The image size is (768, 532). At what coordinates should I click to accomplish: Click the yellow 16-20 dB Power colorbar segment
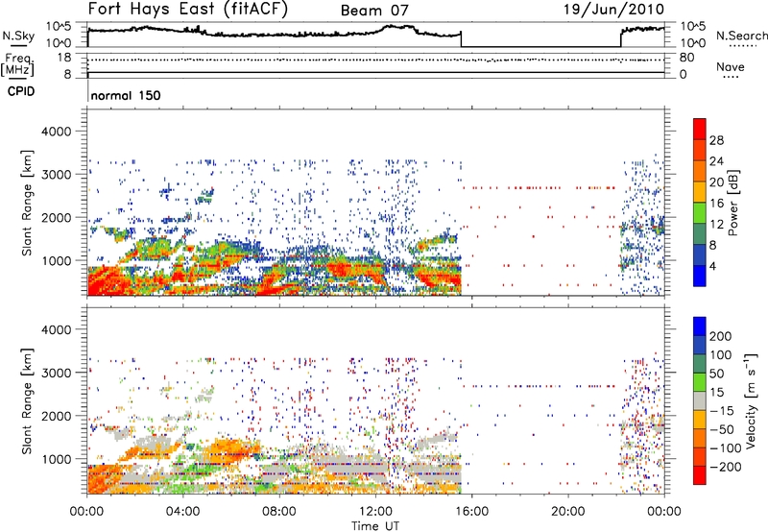700,191
